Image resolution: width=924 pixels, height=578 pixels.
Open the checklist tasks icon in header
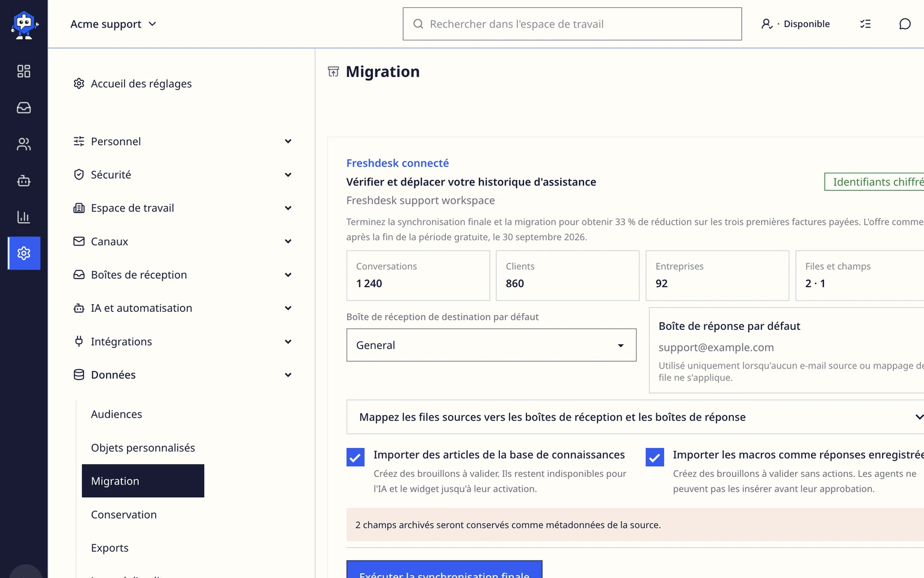(865, 24)
